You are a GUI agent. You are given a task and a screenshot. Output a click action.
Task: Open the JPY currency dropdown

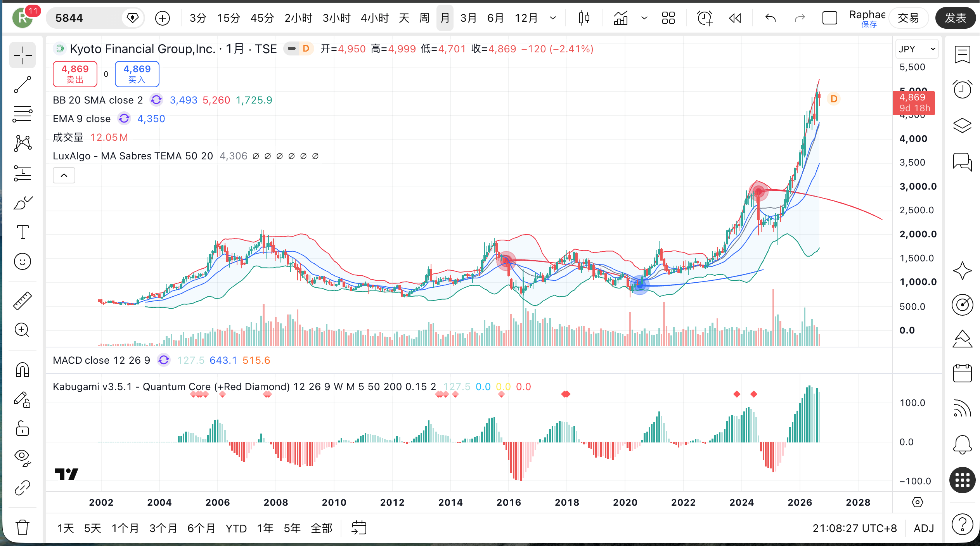pyautogui.click(x=917, y=49)
